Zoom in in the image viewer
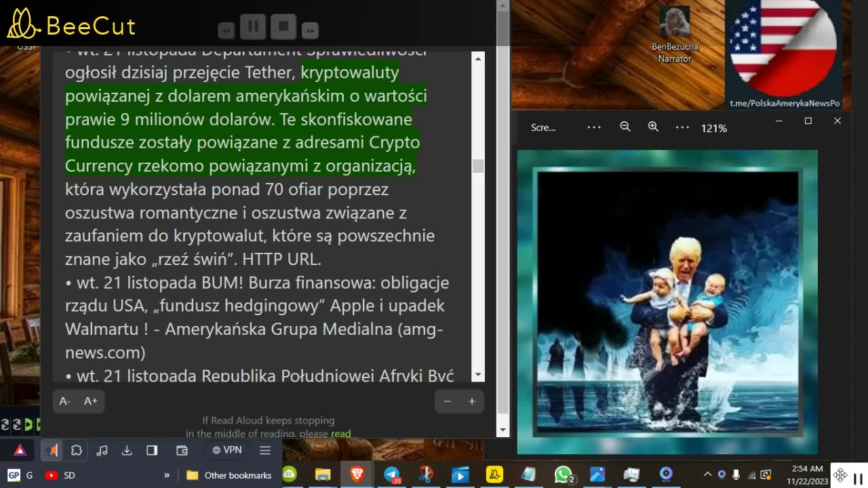868x488 pixels. (x=653, y=127)
